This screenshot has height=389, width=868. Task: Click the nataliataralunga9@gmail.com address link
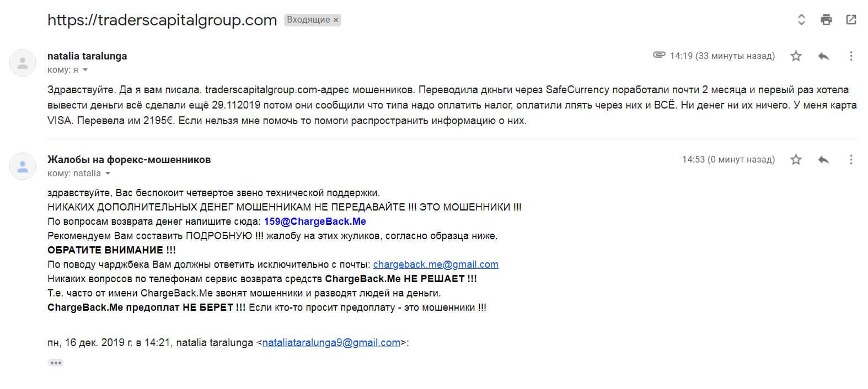[331, 343]
